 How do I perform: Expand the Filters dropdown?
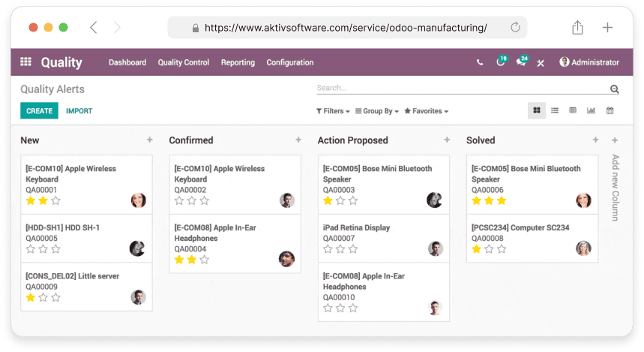tap(333, 111)
